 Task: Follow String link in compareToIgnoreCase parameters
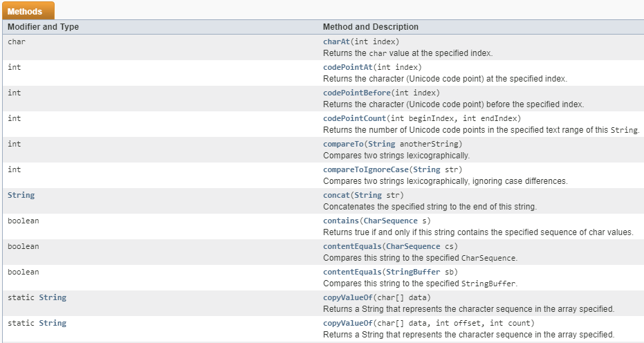426,169
